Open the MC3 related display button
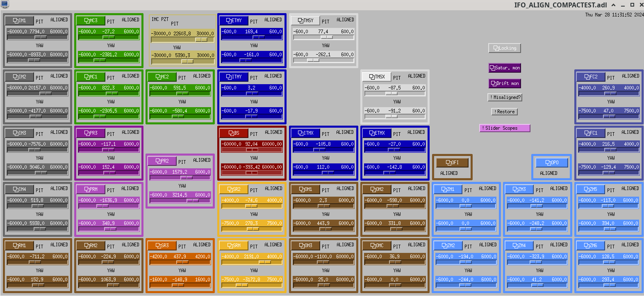Image resolution: width=644 pixels, height=296 pixels. click(x=91, y=21)
